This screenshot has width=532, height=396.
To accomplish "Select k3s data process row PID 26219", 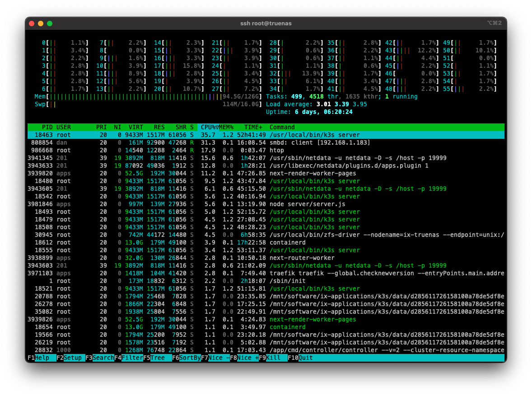I will (x=266, y=342).
